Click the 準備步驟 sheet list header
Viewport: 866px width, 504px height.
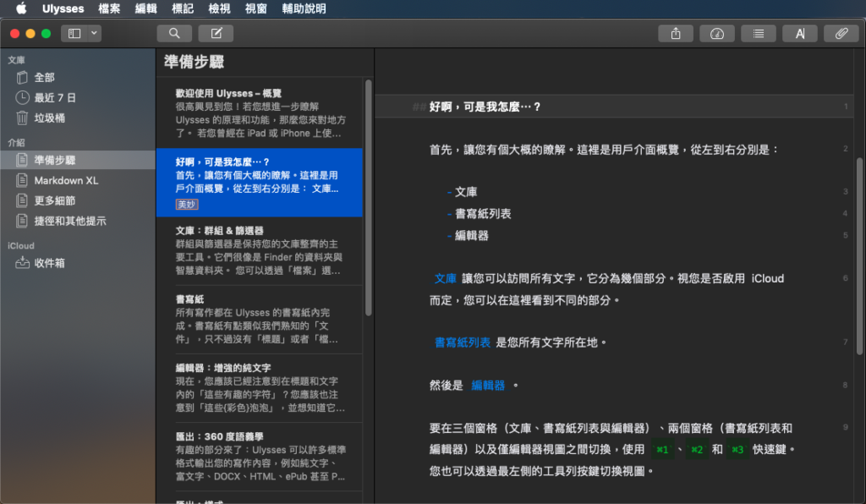[194, 62]
